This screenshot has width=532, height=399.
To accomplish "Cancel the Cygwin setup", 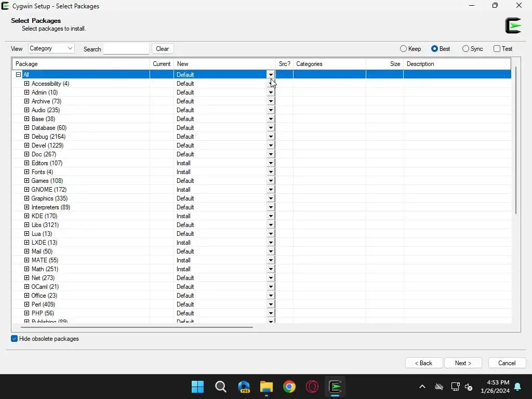I will [507, 363].
